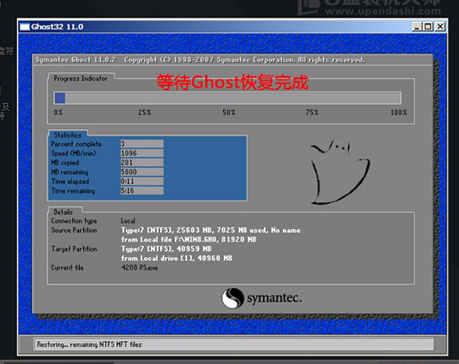Click the Symantec yin-yang logo
Viewport: 459px width, 364px height.
tap(233, 298)
